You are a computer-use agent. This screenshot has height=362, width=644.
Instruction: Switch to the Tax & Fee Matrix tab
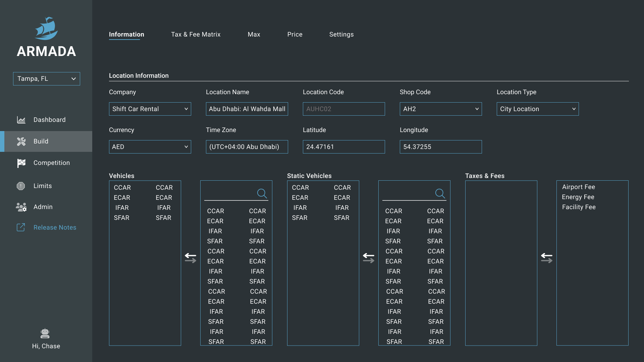click(196, 35)
